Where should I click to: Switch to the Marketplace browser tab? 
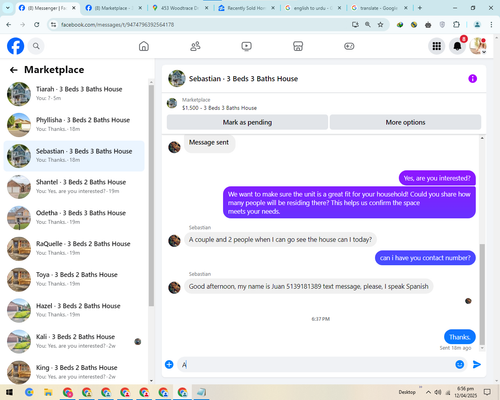coord(114,8)
